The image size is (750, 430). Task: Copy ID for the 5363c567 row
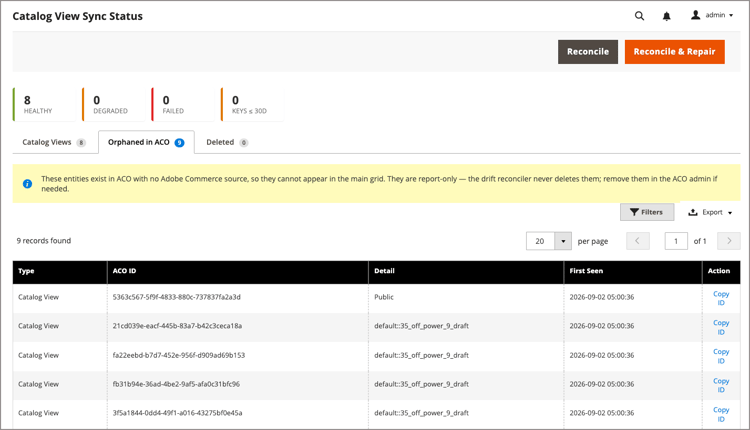[x=721, y=298]
